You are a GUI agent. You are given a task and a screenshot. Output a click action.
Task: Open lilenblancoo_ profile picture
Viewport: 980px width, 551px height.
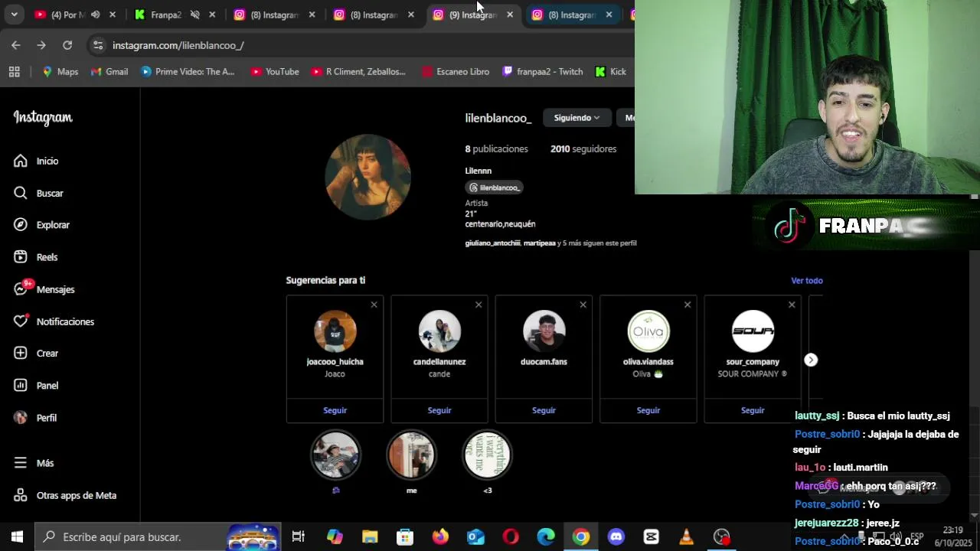click(368, 177)
